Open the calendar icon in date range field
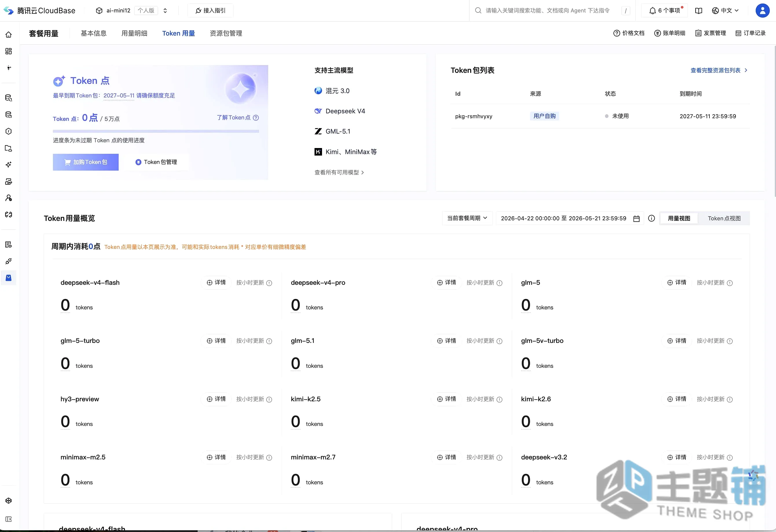Viewport: 776px width, 532px height. tap(637, 219)
